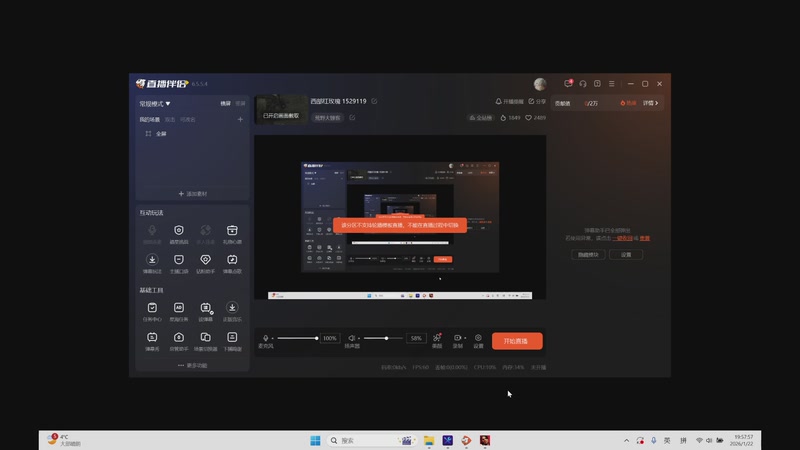Open the hamburger main menu

pyautogui.click(x=611, y=84)
